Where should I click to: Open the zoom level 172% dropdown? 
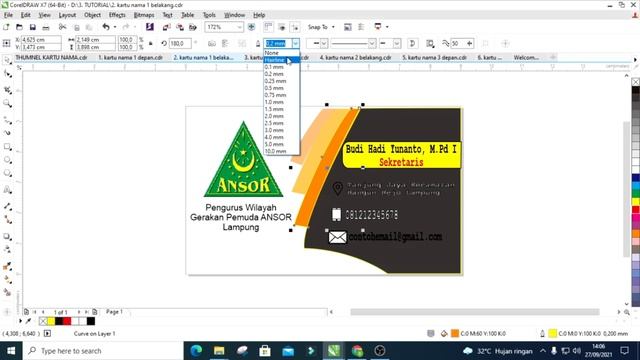click(239, 27)
